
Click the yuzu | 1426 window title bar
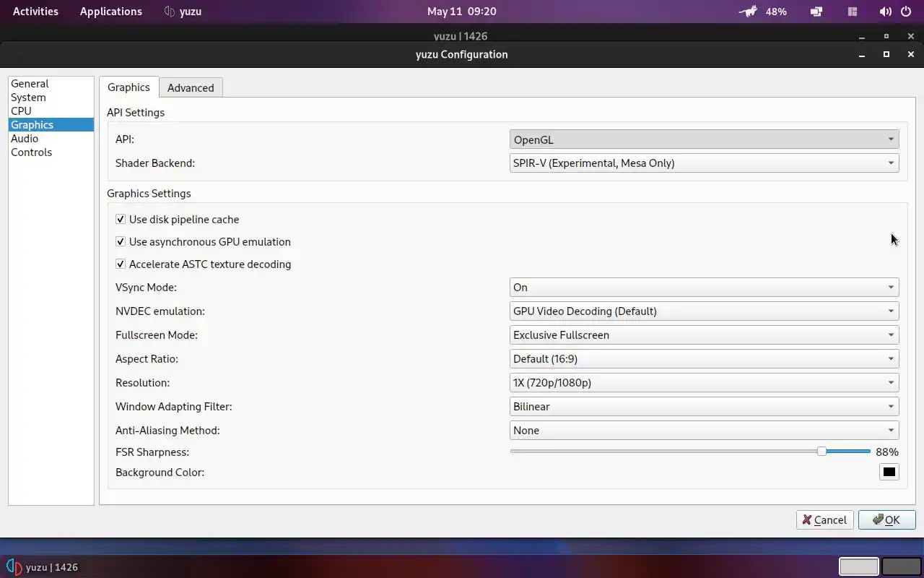[462, 36]
